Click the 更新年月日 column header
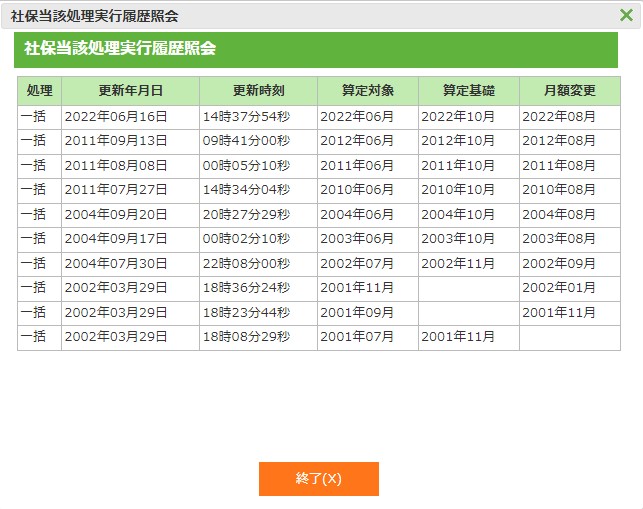The image size is (643, 509). [130, 91]
